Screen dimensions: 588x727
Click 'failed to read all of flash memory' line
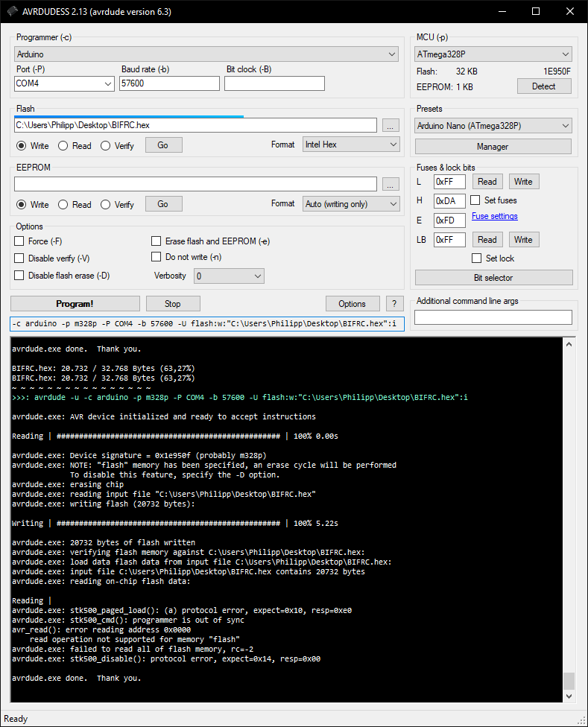[133, 649]
